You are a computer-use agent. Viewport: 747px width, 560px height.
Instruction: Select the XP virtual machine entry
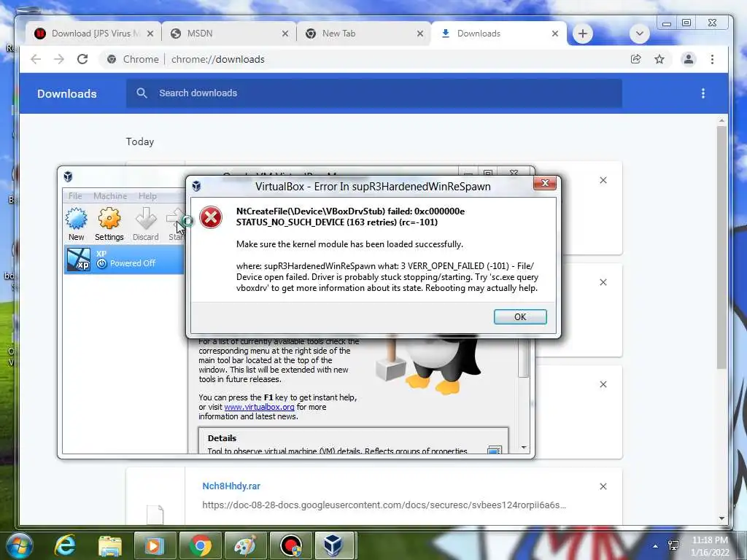[125, 259]
